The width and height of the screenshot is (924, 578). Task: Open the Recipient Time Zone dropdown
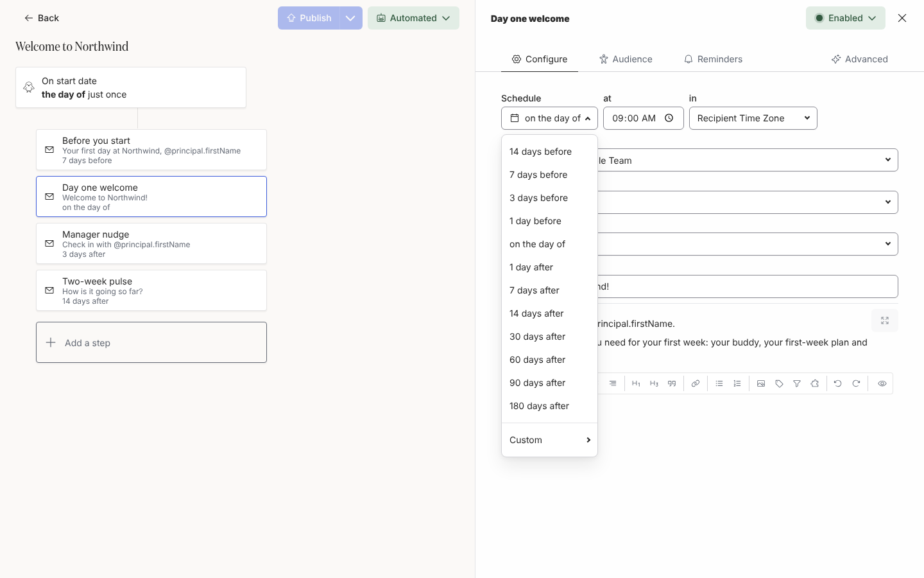[753, 118]
